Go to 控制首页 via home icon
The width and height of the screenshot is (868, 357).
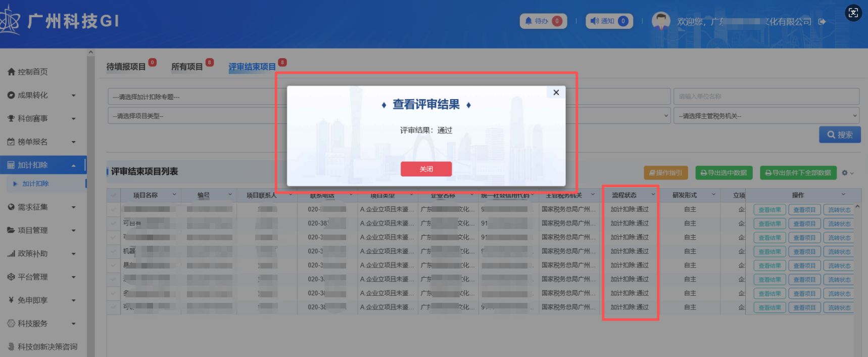[x=12, y=72]
